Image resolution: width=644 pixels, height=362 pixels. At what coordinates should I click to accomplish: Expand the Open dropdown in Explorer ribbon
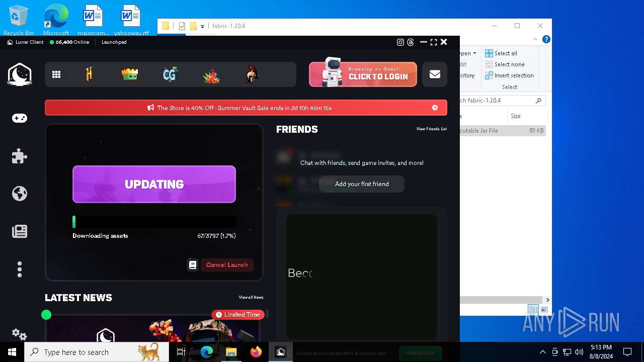468,53
